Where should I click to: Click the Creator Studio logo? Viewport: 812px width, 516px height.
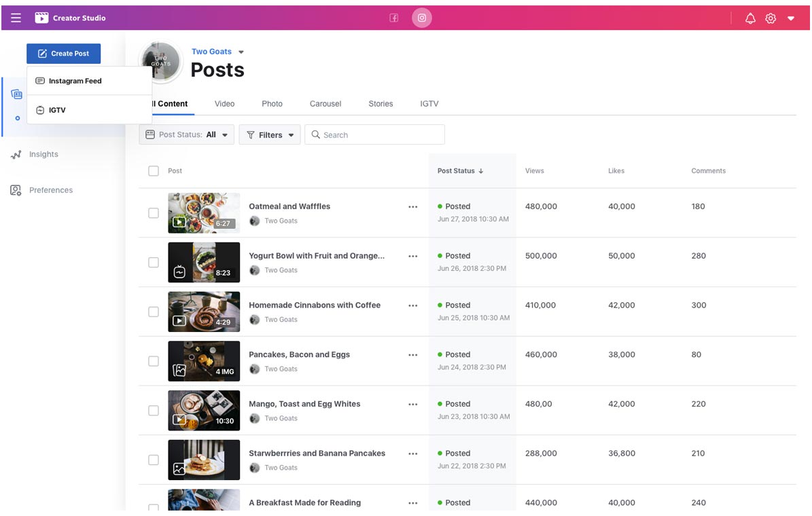click(x=71, y=18)
